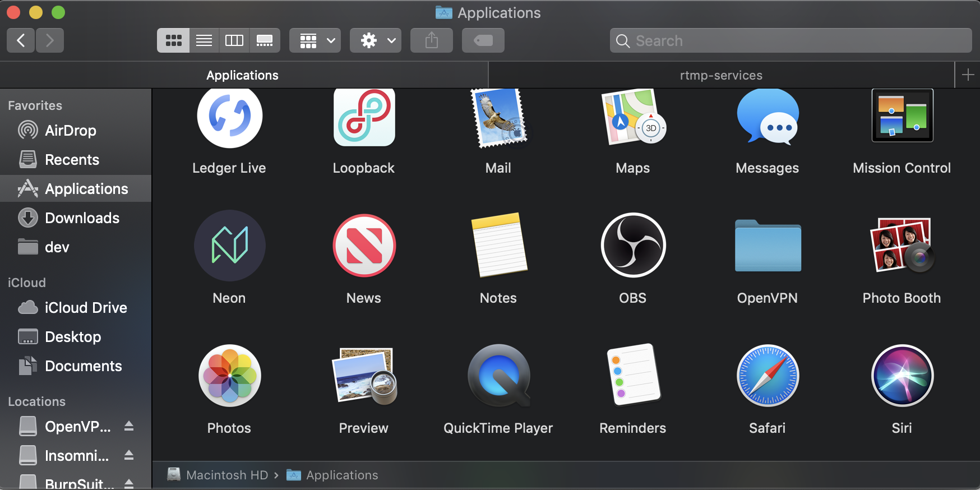The image size is (980, 490).
Task: Open iCloud Drive in the sidebar
Action: coord(76,308)
